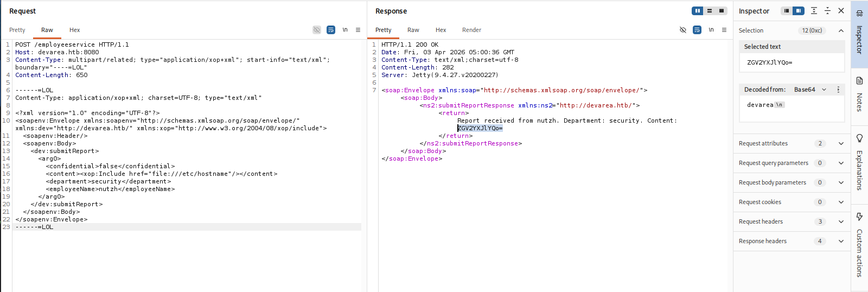This screenshot has height=292, width=868.
Task: Click the xop:Include file:///etc/hostname line
Action: point(162,174)
